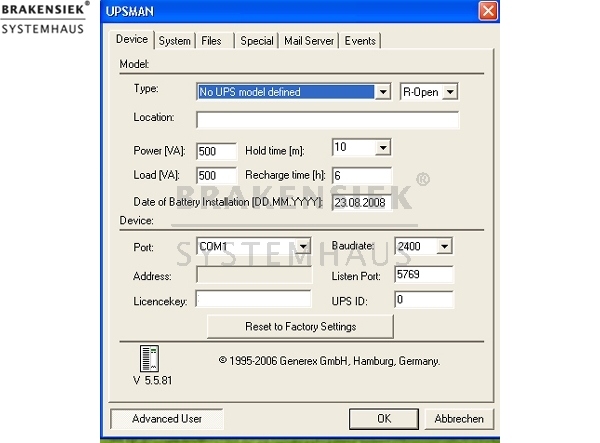Open the R-Open dropdown arrow

point(450,92)
